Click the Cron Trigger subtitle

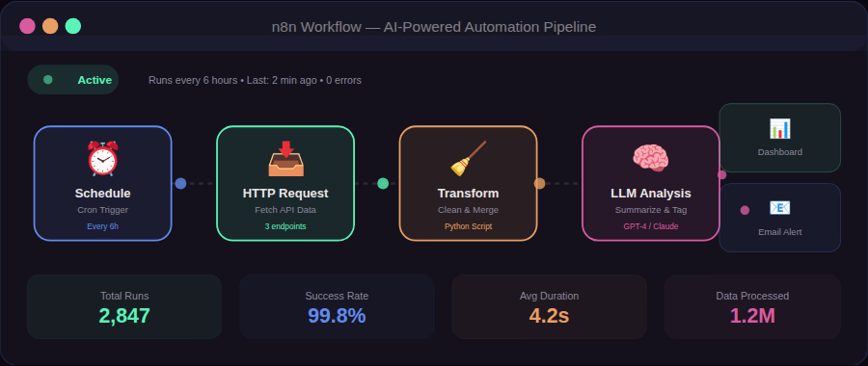coord(103,210)
